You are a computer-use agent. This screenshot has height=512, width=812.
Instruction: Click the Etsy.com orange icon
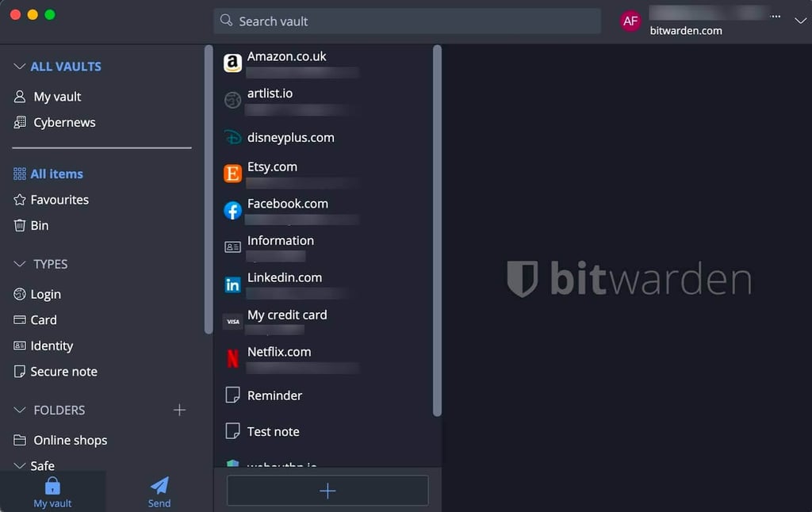(x=232, y=174)
